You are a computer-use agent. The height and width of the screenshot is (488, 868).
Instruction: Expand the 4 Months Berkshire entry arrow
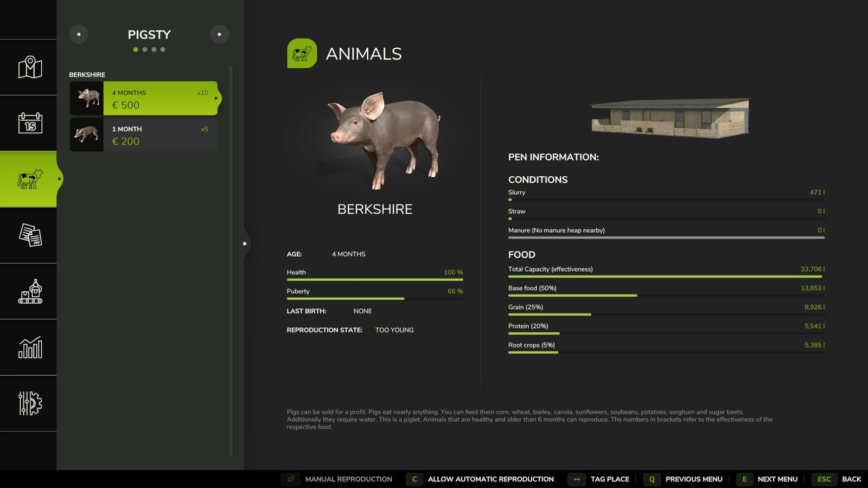216,99
